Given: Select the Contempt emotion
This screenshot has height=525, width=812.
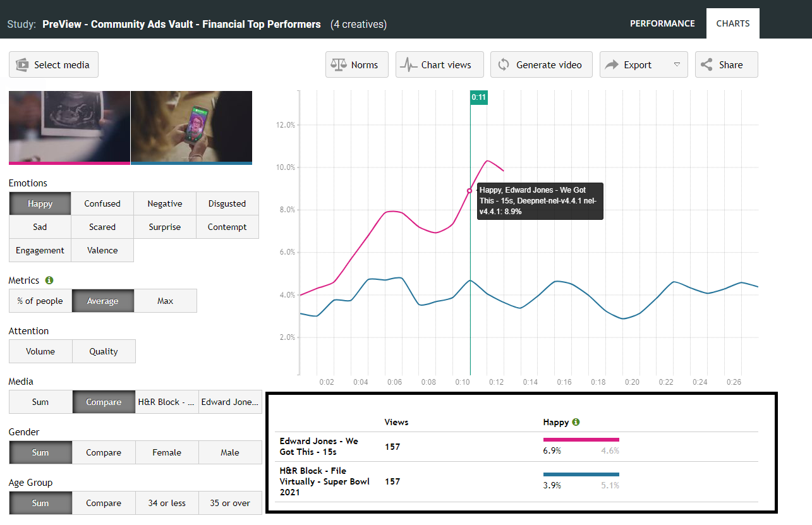Looking at the screenshot, I should pyautogui.click(x=227, y=227).
